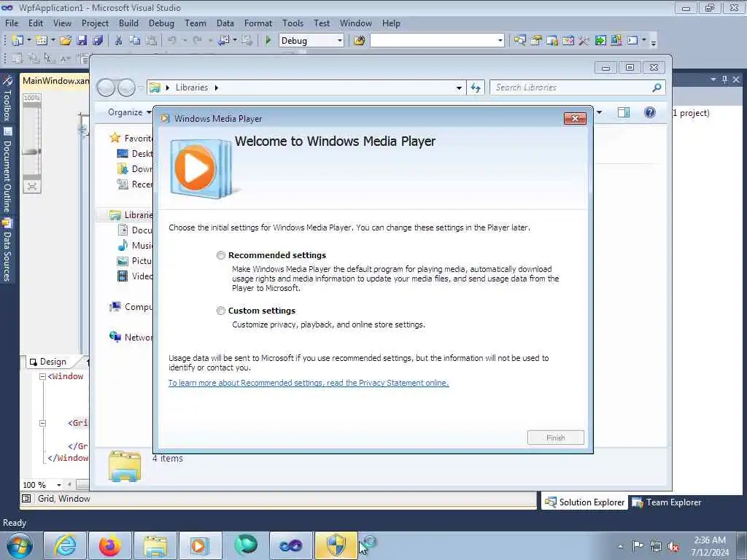The height and width of the screenshot is (560, 747).
Task: Switch to the Team Explorer tab
Action: coord(667,502)
